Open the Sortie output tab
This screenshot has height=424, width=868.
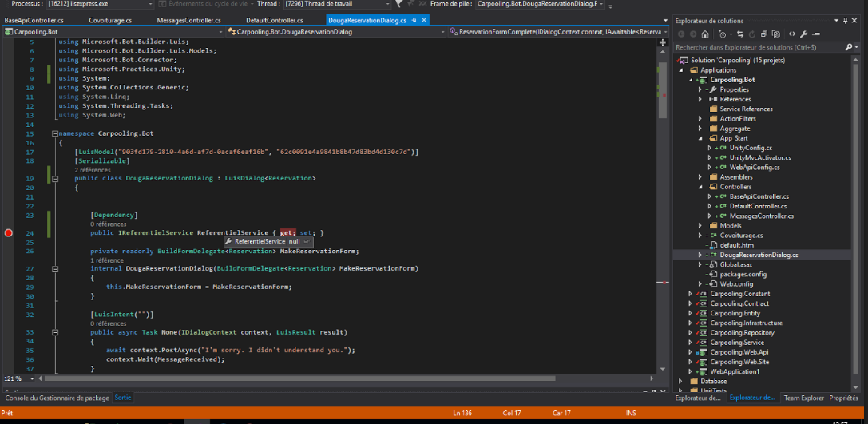tap(122, 398)
